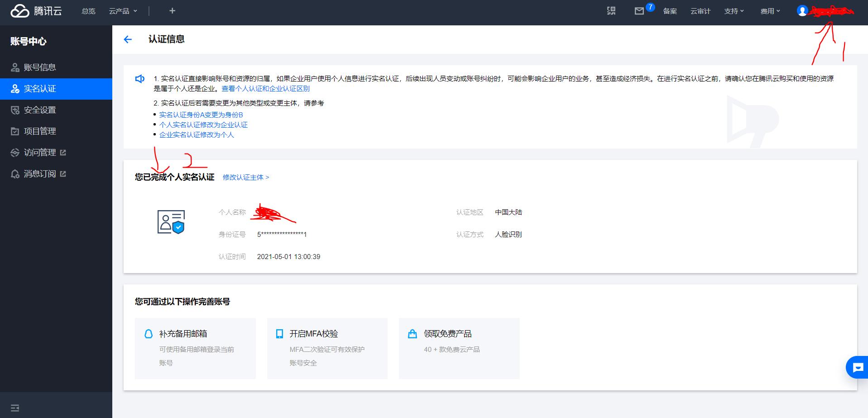Click the 领取免费产品 card

point(459,348)
